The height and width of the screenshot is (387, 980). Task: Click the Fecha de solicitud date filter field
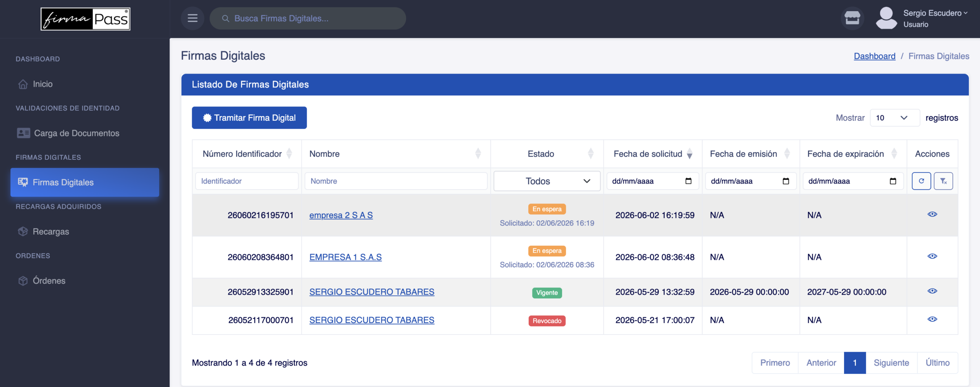click(653, 181)
